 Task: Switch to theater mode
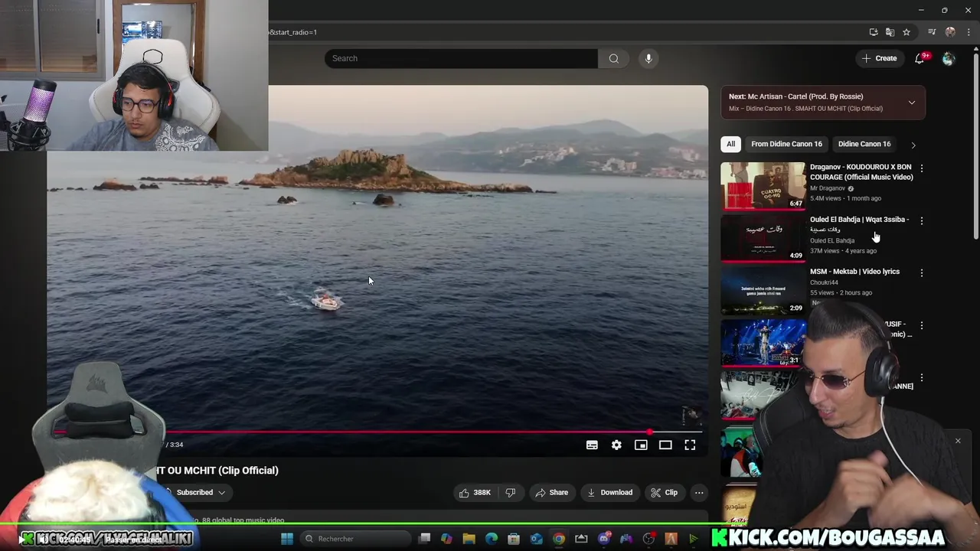[x=665, y=445]
